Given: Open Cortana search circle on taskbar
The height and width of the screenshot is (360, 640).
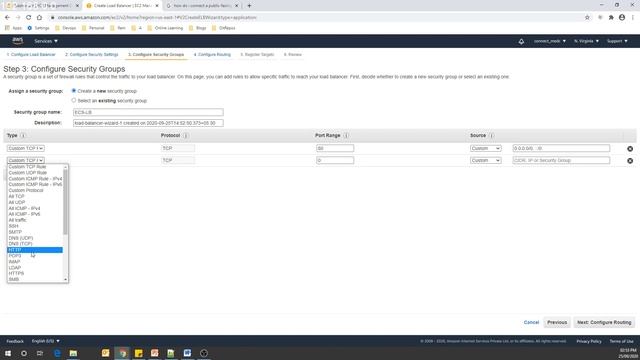Looking at the screenshot, I should (x=24, y=353).
